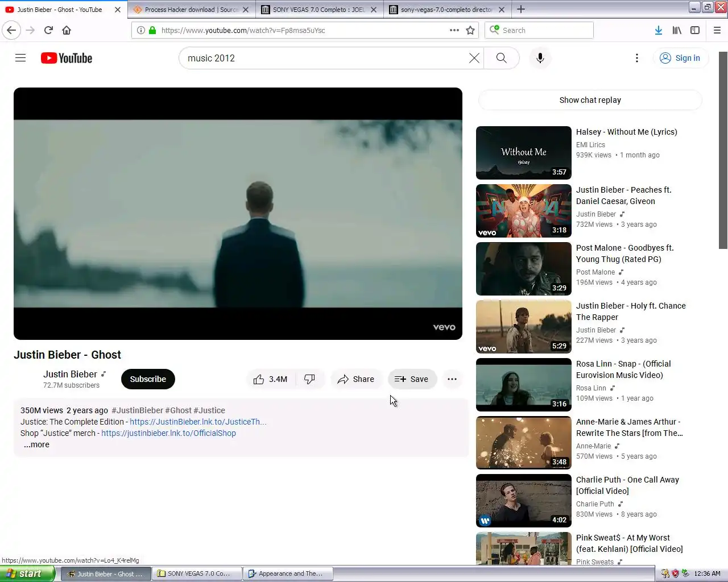Like the video with the thumbs-up button

pyautogui.click(x=271, y=379)
